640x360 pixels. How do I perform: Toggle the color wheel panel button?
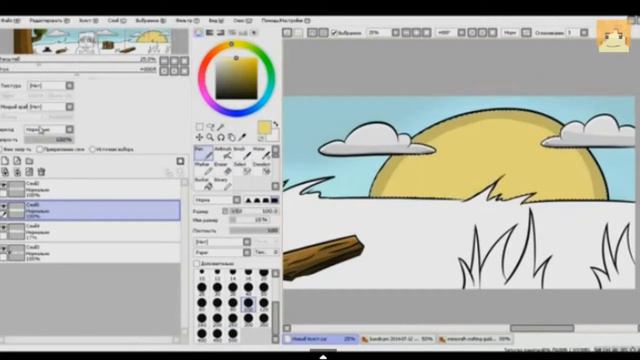coord(199,33)
